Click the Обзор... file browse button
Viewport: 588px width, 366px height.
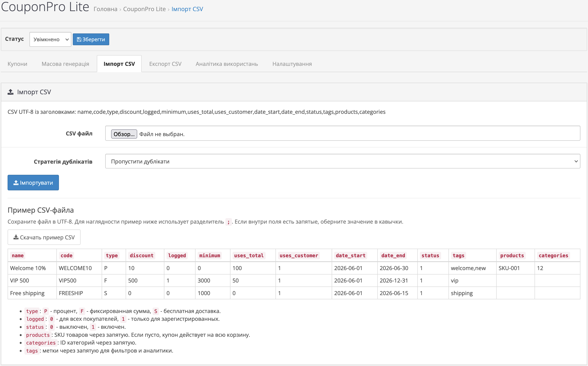124,134
